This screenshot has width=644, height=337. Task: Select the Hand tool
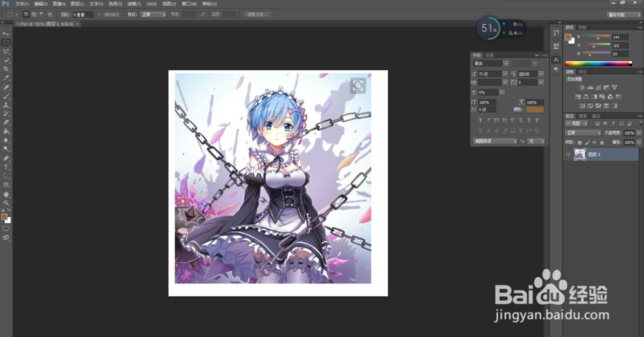point(6,195)
